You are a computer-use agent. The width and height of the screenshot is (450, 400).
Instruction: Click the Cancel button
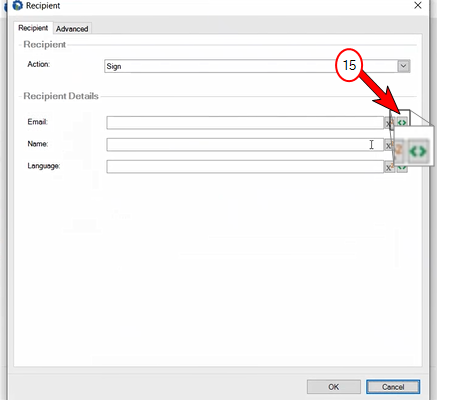pos(393,387)
